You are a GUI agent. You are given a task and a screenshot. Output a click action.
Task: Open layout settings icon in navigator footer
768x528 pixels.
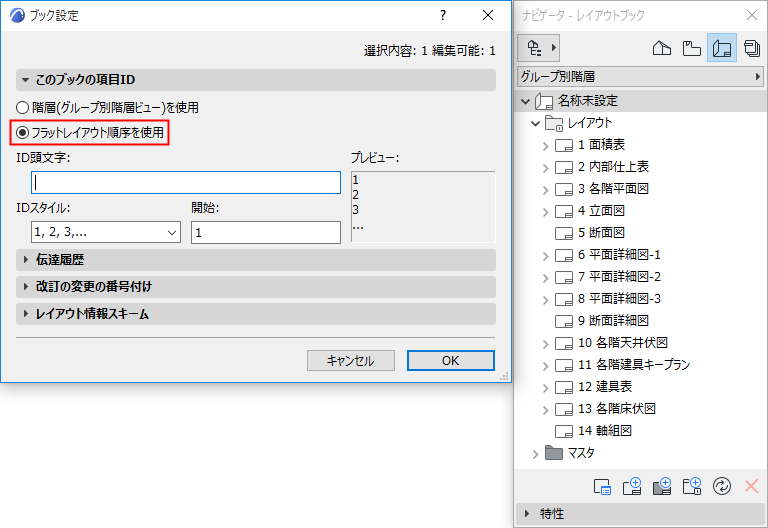602,486
